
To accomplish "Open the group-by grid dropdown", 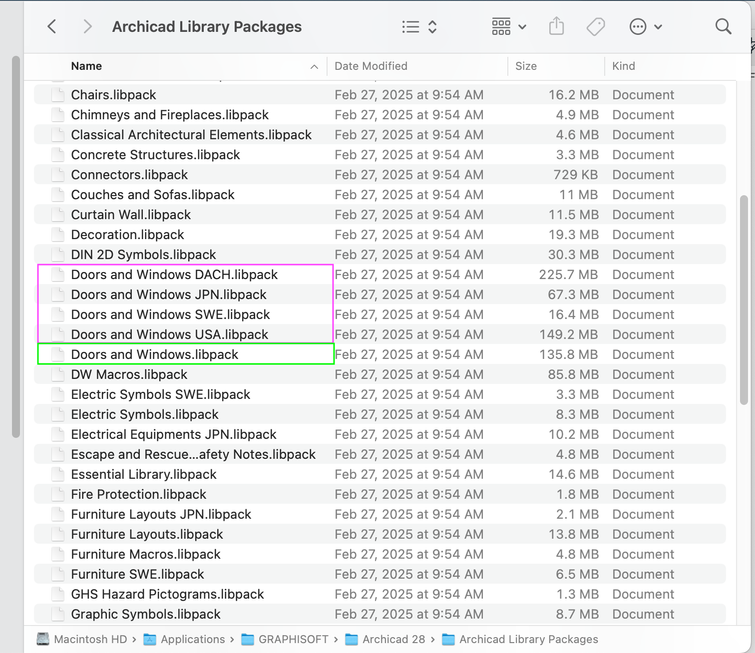I will (508, 26).
